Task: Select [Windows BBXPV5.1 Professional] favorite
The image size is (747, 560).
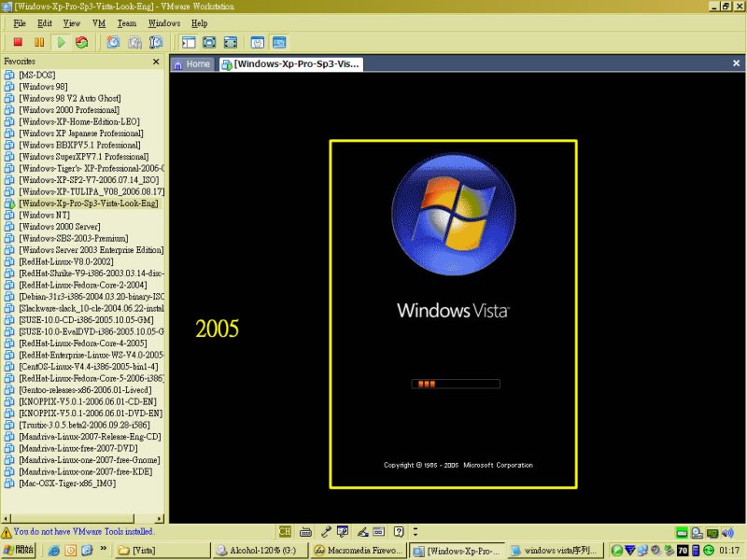Action: click(x=79, y=145)
